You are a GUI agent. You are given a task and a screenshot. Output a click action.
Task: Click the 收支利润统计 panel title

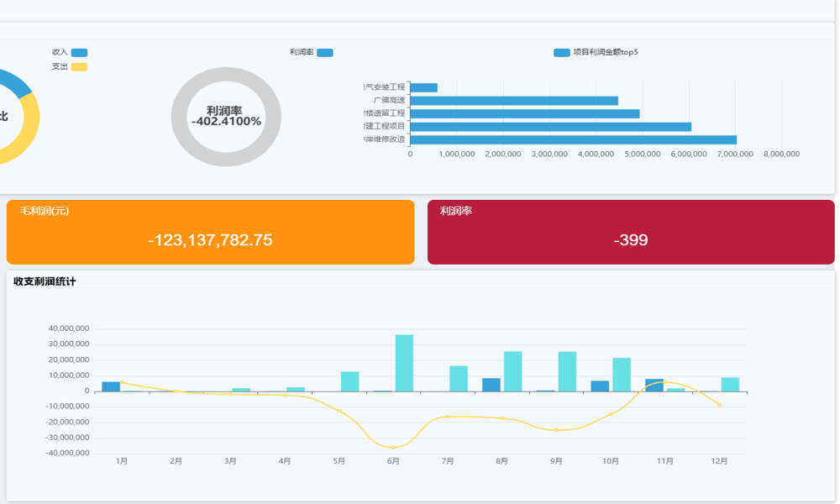(x=45, y=281)
